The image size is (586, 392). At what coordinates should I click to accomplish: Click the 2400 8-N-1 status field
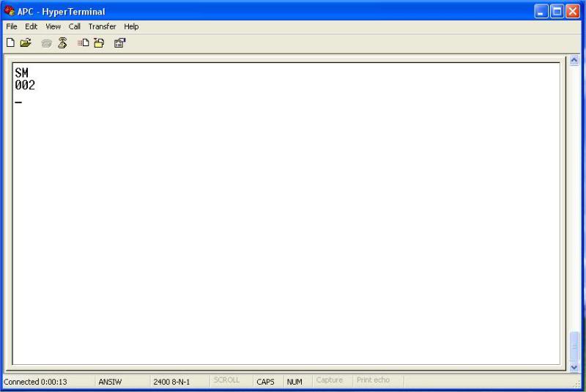click(171, 382)
